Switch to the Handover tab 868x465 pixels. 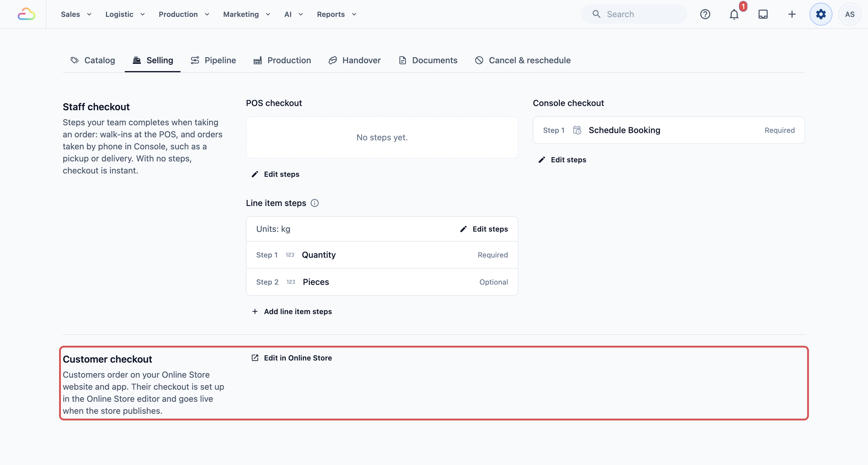coord(354,60)
